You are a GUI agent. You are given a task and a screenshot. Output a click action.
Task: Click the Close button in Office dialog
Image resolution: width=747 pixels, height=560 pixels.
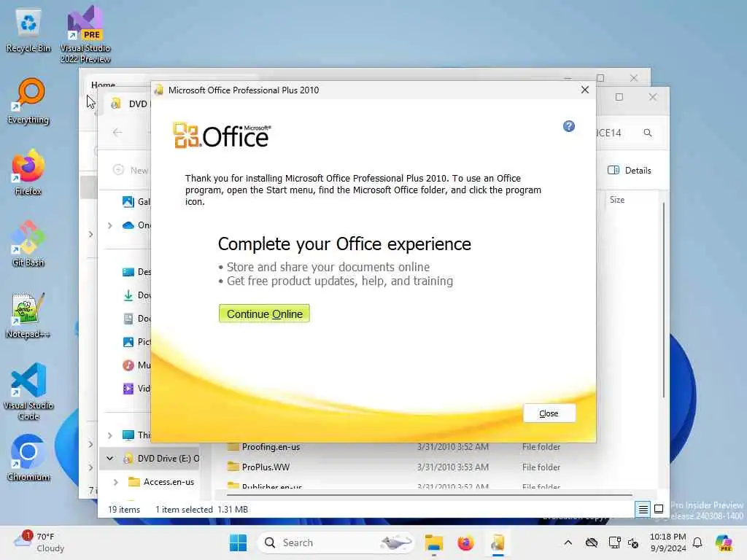coord(549,413)
